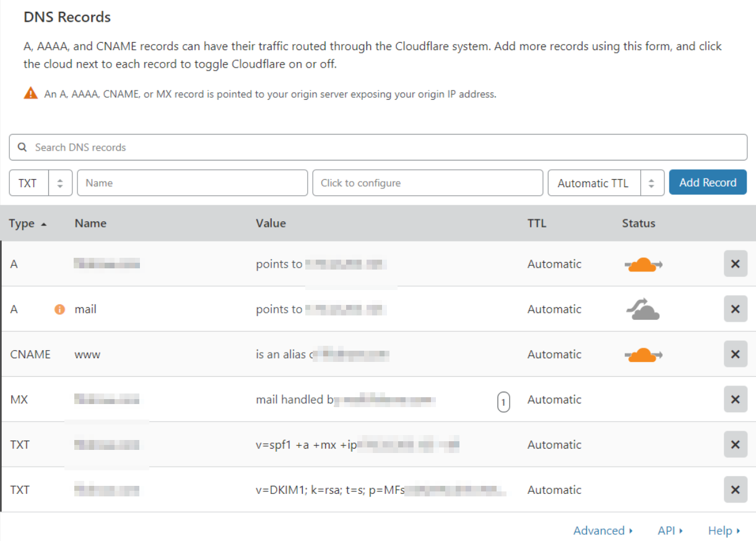Open the Automatic TTL dropdown

pos(606,183)
